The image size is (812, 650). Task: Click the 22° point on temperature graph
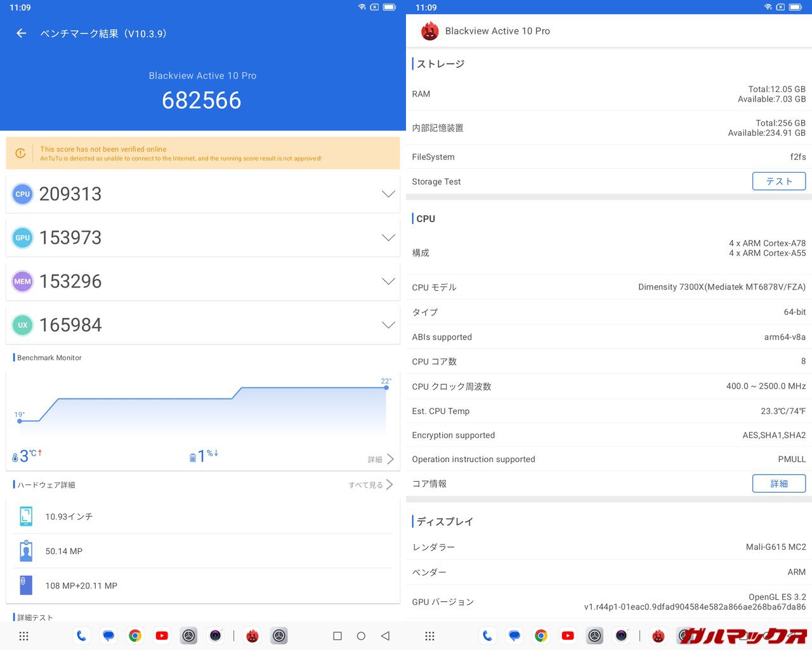(x=386, y=387)
